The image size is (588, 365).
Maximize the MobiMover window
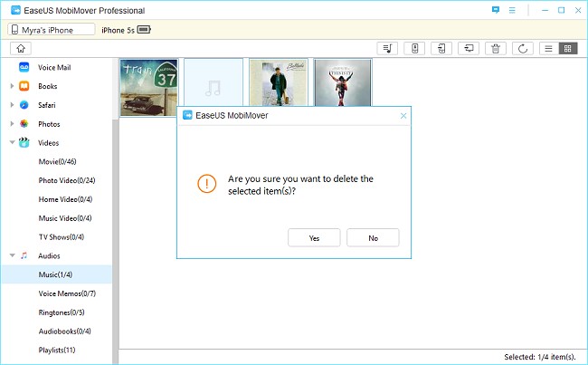(x=562, y=10)
